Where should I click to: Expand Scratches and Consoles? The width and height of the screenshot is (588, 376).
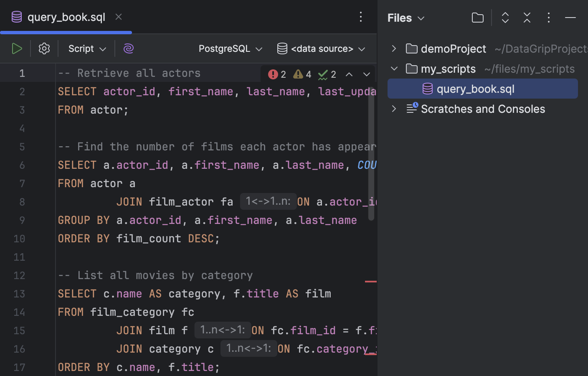point(393,109)
